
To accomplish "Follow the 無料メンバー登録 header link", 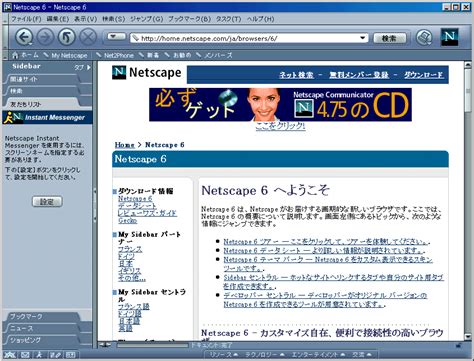I will coord(359,75).
